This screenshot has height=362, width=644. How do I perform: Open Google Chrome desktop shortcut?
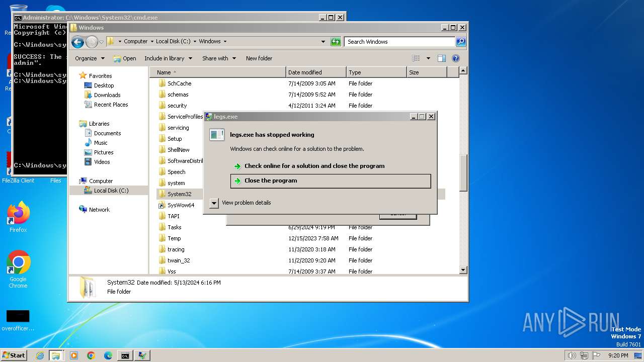[x=18, y=269]
